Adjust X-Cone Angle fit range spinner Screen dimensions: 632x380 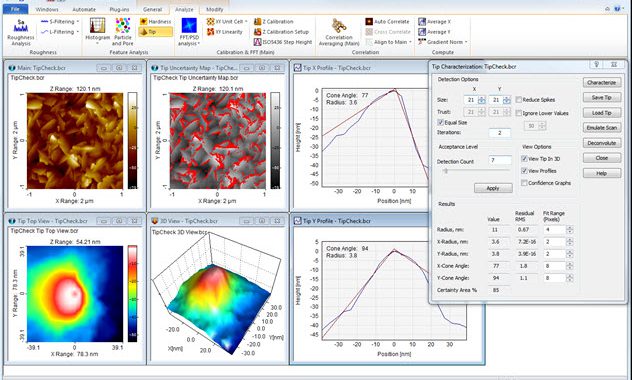(570, 266)
